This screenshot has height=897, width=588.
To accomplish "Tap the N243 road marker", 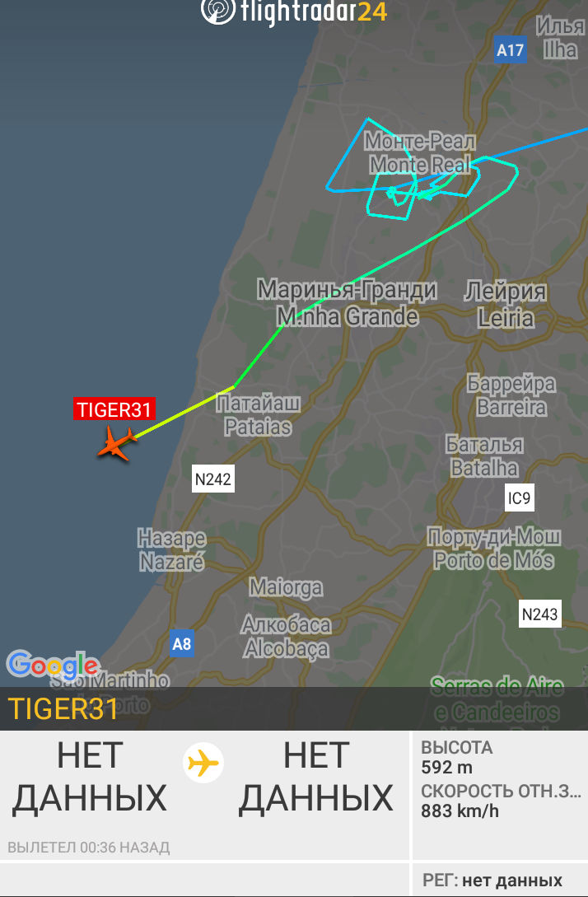I will point(540,614).
